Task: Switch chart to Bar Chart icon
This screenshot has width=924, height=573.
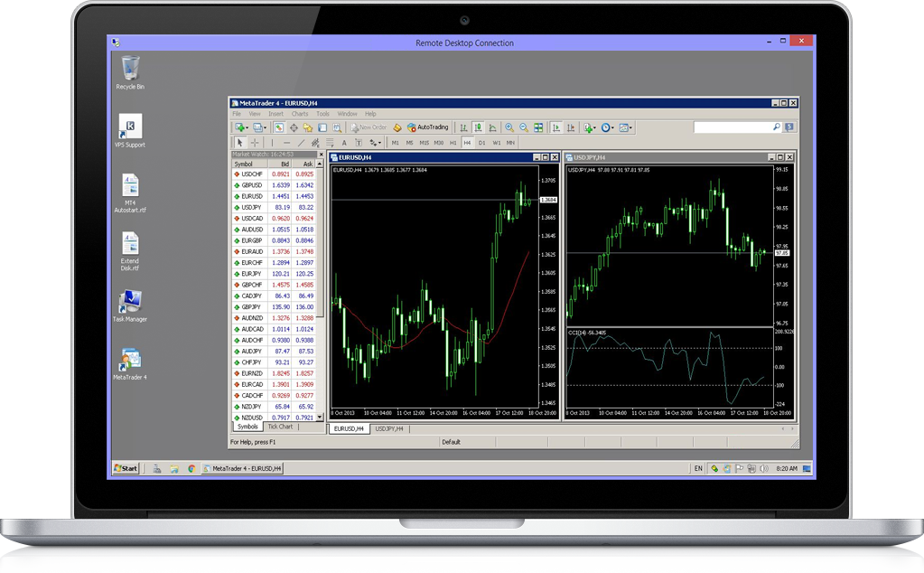Action: click(463, 127)
